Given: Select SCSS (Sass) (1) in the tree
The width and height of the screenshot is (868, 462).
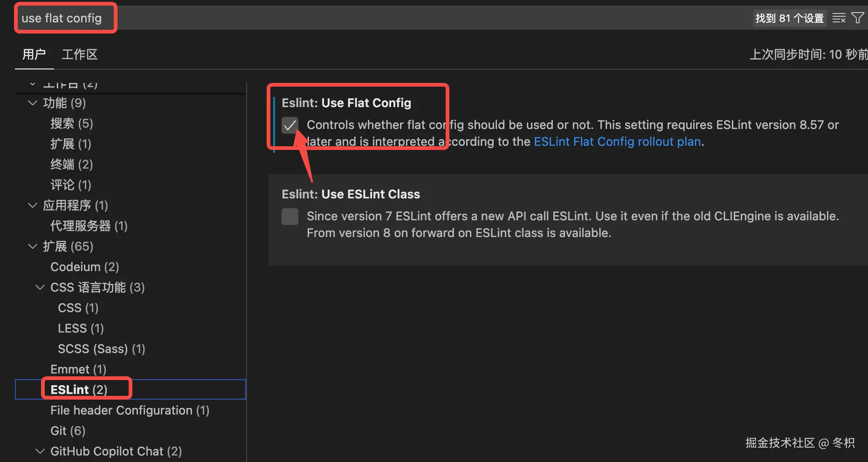Looking at the screenshot, I should (x=102, y=349).
